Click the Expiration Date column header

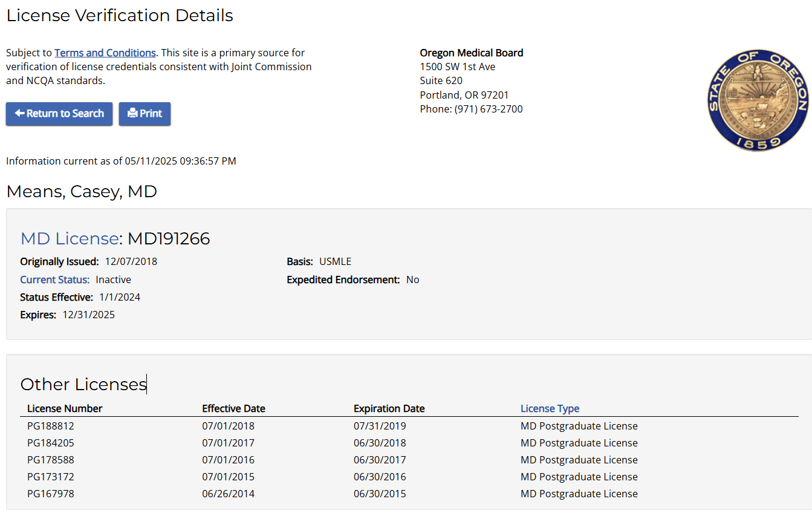click(x=389, y=408)
